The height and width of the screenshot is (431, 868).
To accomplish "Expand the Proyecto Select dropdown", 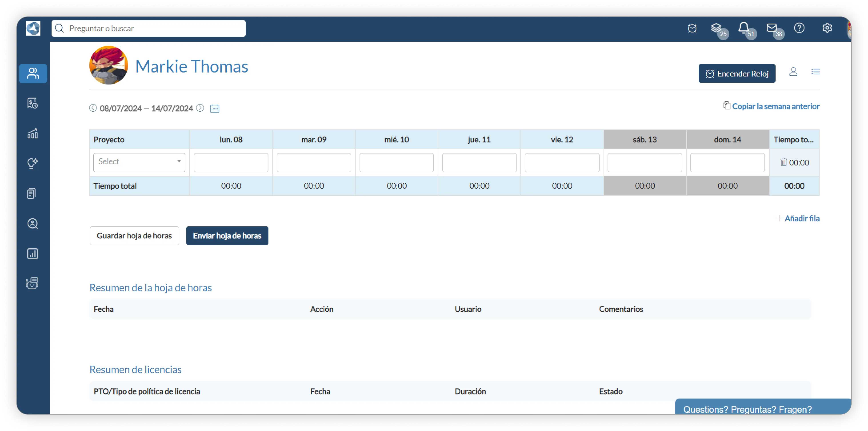I will pyautogui.click(x=139, y=162).
